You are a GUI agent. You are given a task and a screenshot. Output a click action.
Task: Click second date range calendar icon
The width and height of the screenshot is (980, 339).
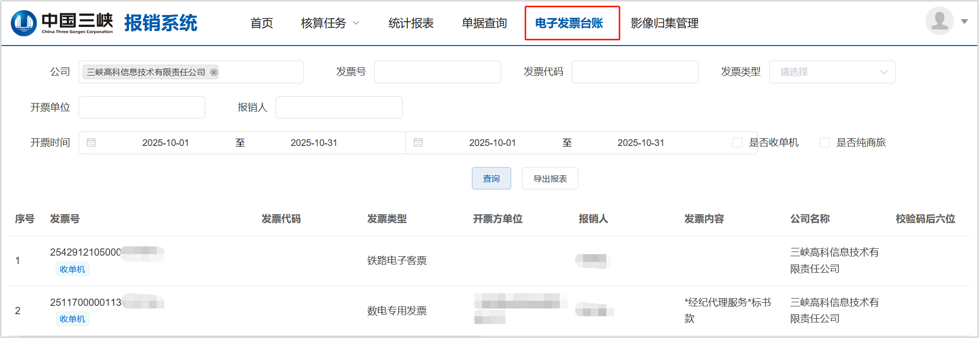pos(418,142)
